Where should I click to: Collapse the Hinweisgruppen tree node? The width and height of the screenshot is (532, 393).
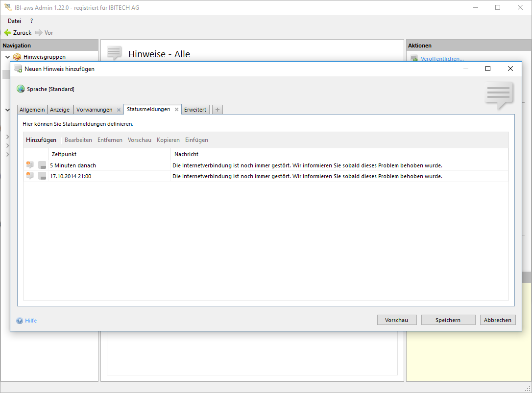7,57
